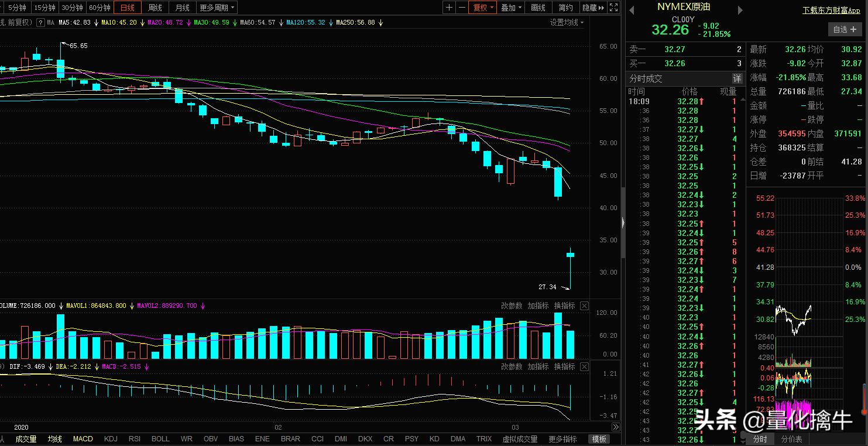Open the 复权 dropdown
This screenshot has width=868, height=446.
tap(483, 8)
